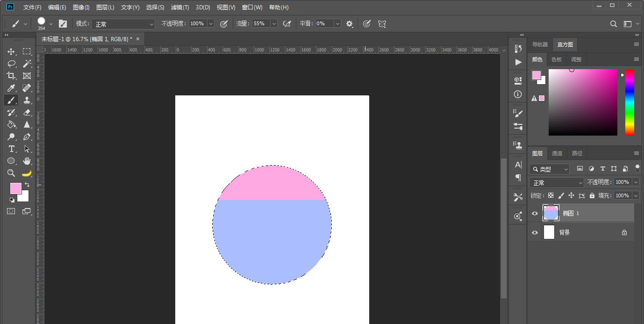Toggle pressure for opacity
This screenshot has height=324, width=644.
point(224,23)
